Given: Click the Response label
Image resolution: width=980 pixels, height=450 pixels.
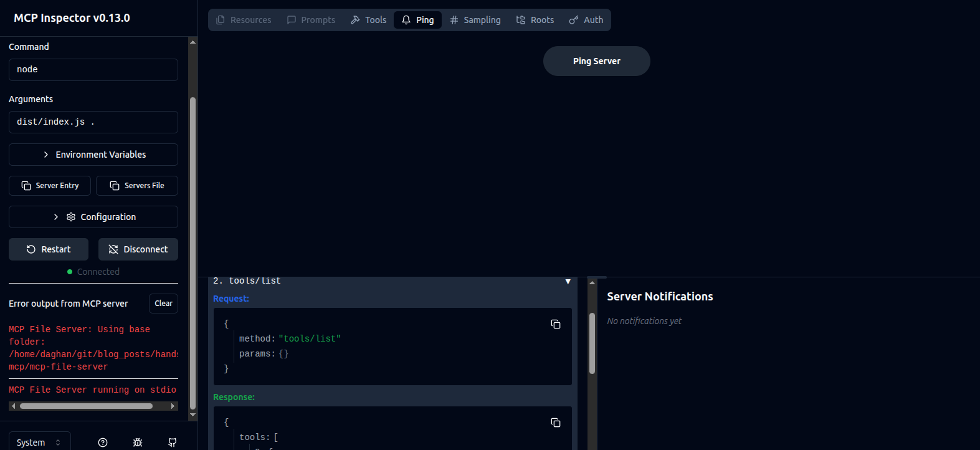Looking at the screenshot, I should pyautogui.click(x=234, y=397).
